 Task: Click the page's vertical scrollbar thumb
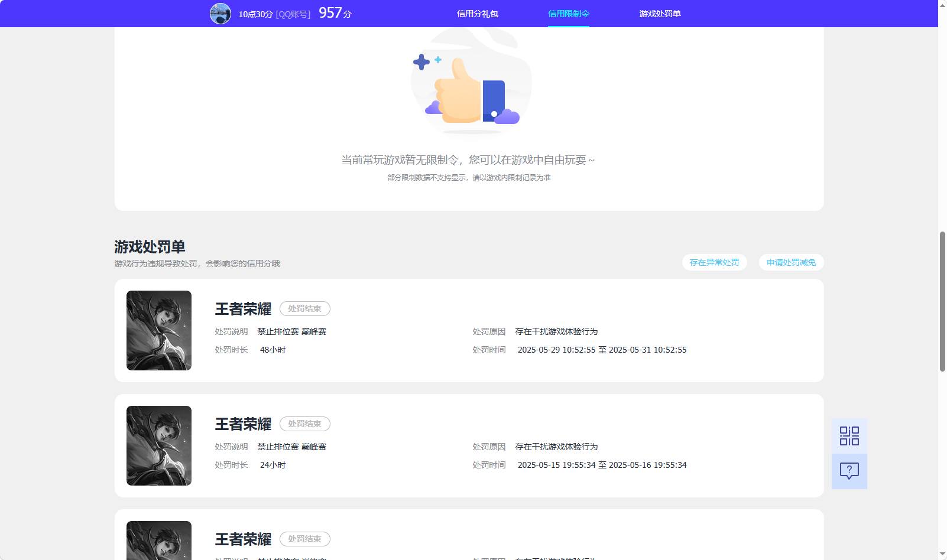pos(942,301)
